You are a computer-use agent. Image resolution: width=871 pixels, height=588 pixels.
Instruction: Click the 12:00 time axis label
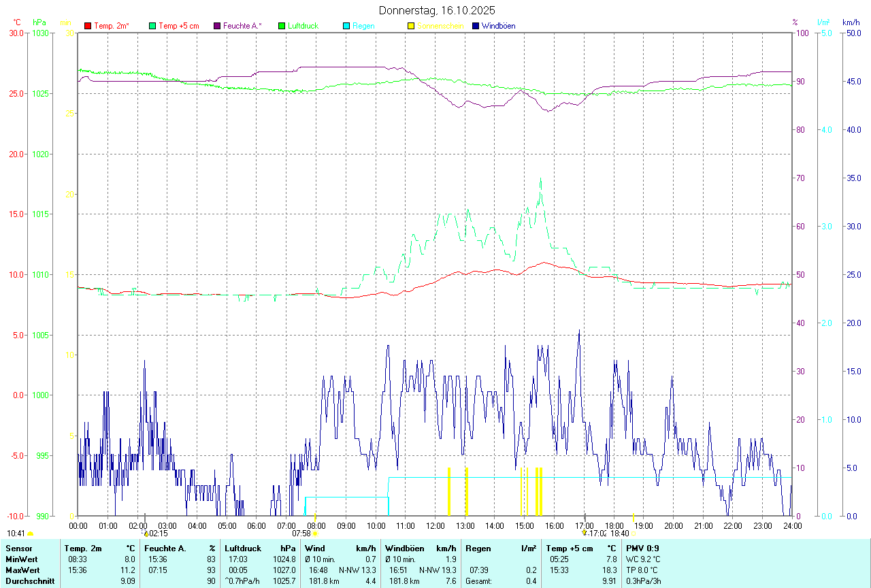pos(435,526)
